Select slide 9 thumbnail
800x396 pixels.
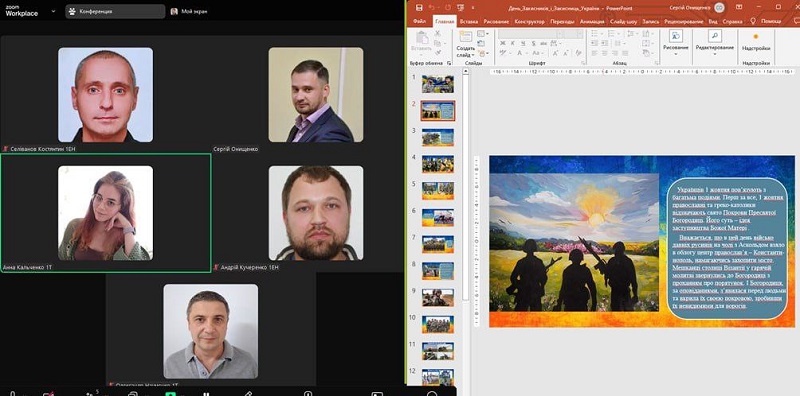tap(438, 297)
